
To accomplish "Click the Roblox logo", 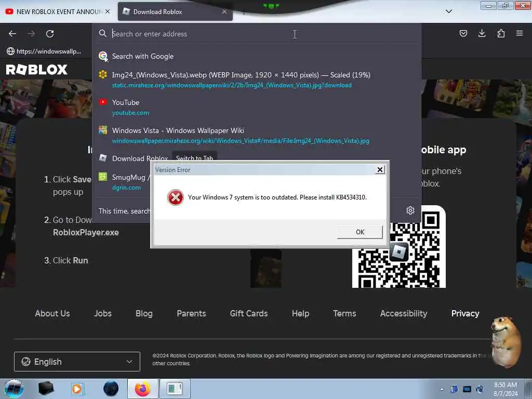I will [x=37, y=70].
